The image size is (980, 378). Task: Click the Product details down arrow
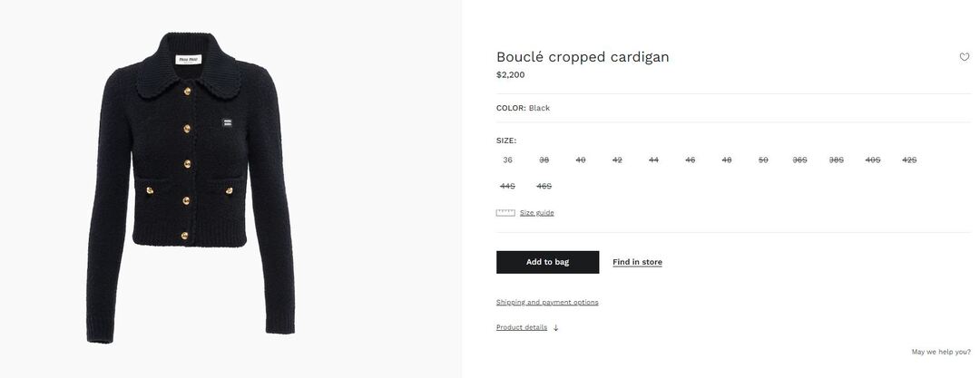[555, 328]
